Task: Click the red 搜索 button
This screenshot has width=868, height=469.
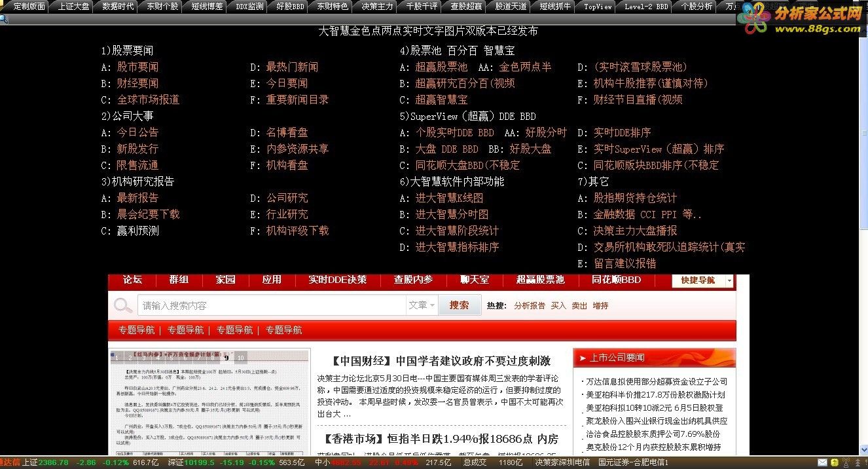Action: (x=459, y=305)
